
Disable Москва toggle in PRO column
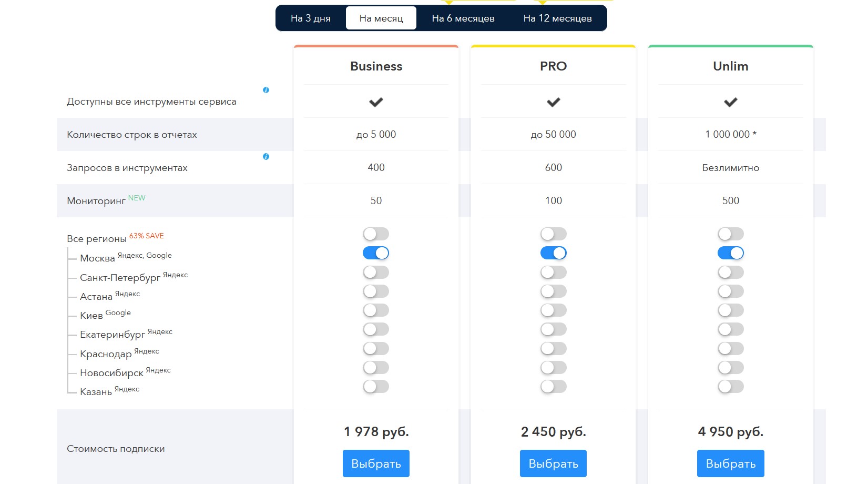click(x=553, y=253)
